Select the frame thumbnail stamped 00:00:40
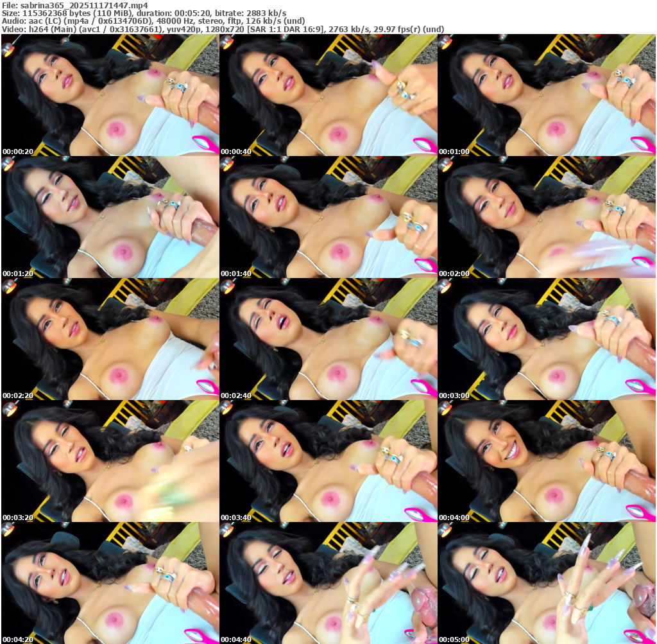The height and width of the screenshot is (644, 657). pos(328,95)
